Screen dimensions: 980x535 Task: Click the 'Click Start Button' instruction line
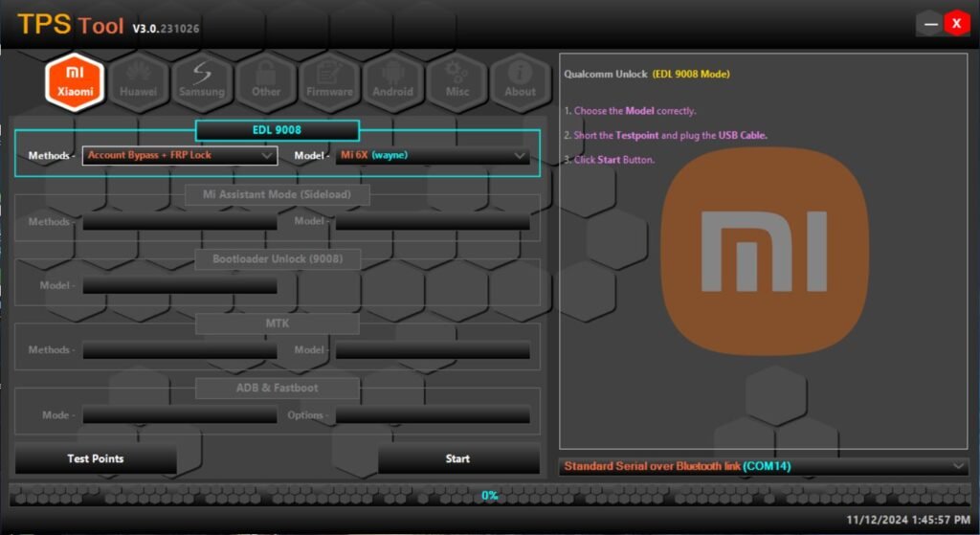pos(610,160)
